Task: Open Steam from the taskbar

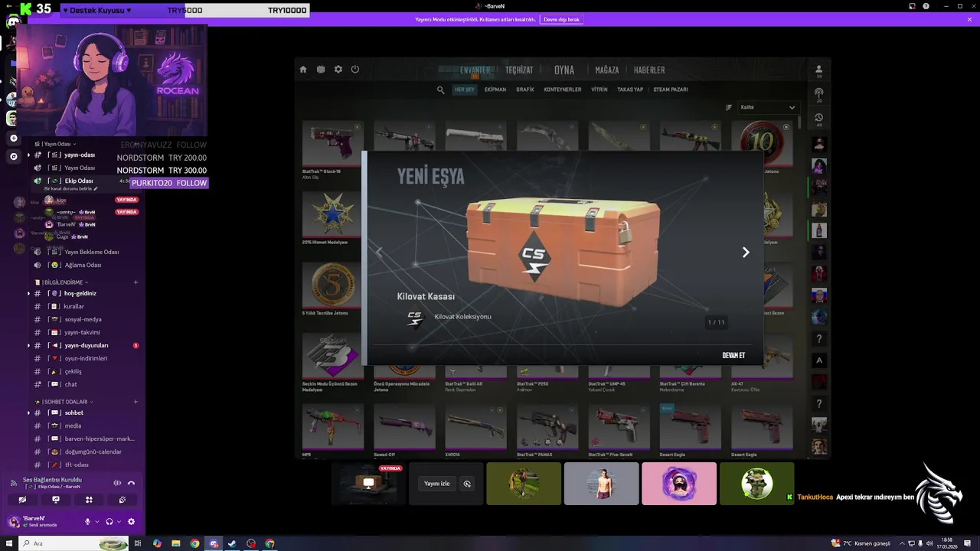Action: (x=232, y=543)
